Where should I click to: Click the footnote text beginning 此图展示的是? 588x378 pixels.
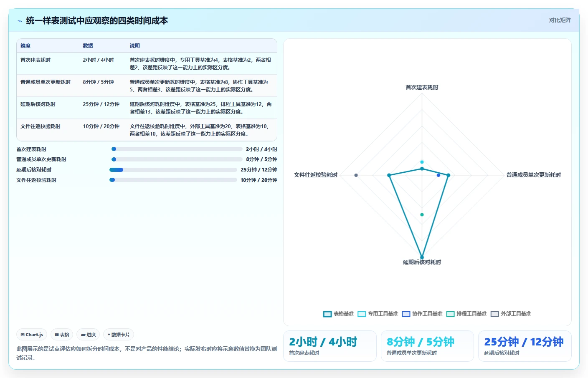(x=147, y=353)
